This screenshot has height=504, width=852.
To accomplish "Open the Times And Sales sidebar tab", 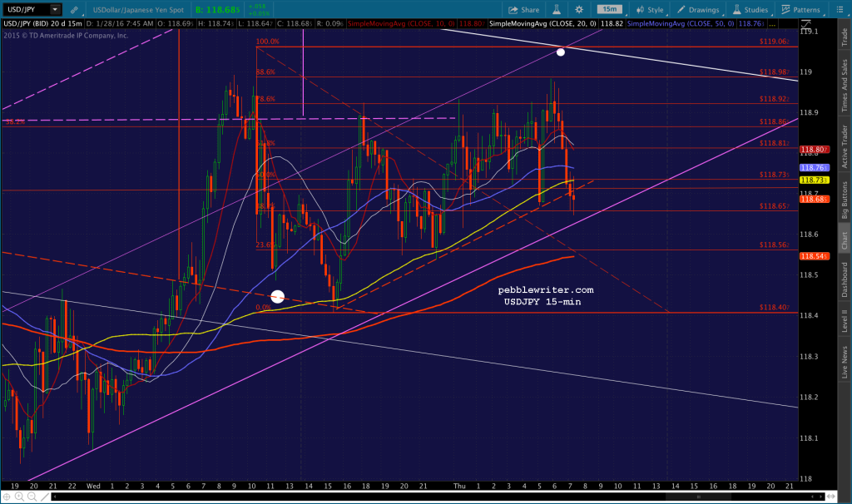I will [845, 86].
